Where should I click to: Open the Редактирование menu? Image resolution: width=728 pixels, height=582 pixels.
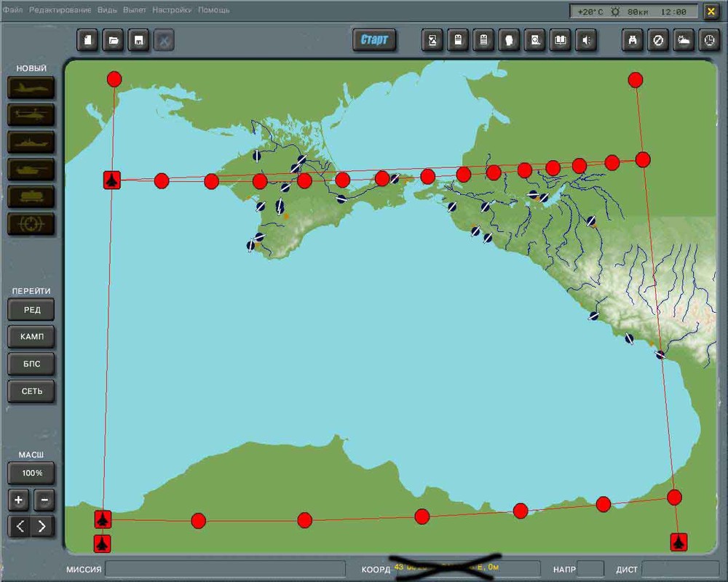(x=60, y=9)
